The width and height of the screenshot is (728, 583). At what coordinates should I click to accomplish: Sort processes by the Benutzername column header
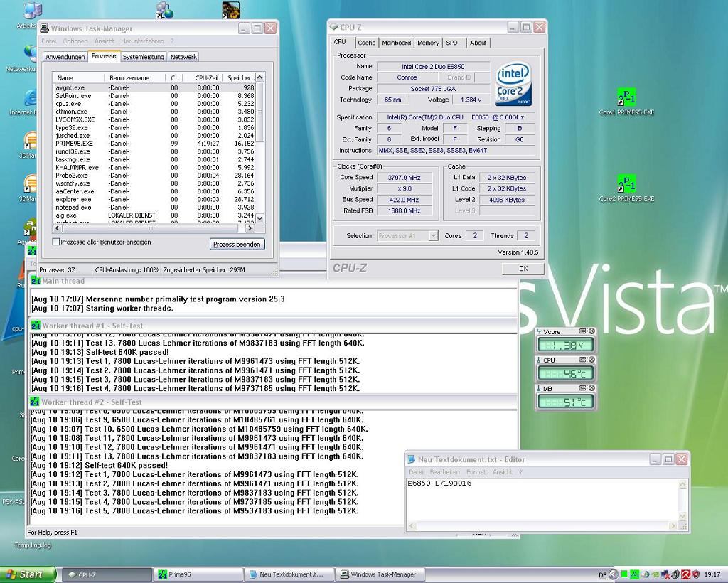[134, 78]
